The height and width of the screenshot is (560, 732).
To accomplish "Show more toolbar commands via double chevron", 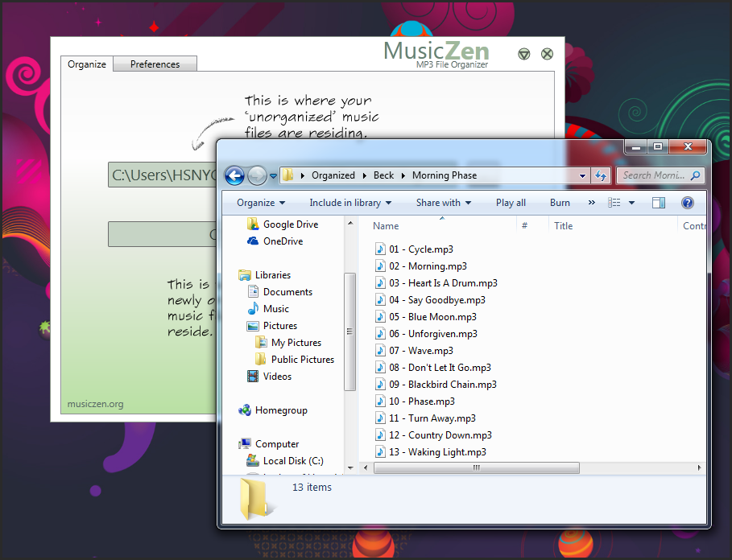I will (x=592, y=203).
